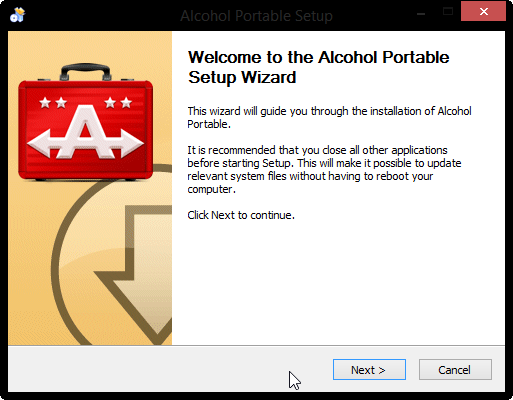Click the left-pointing white arrowhead on suitcase

pos(40,143)
